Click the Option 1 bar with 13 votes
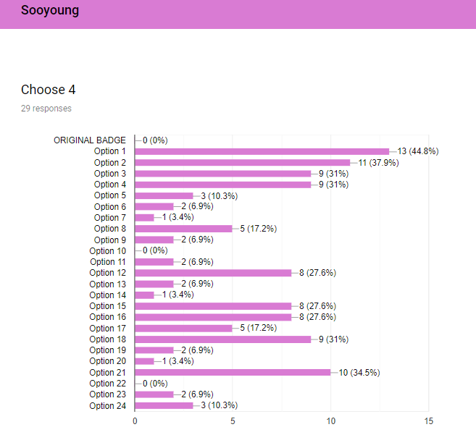 [x=262, y=151]
